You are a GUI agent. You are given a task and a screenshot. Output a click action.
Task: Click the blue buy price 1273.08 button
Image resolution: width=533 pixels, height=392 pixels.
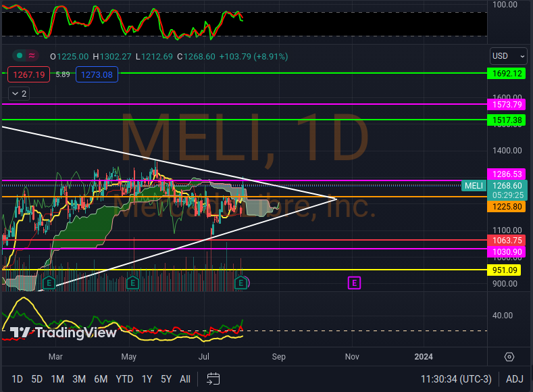pyautogui.click(x=97, y=74)
